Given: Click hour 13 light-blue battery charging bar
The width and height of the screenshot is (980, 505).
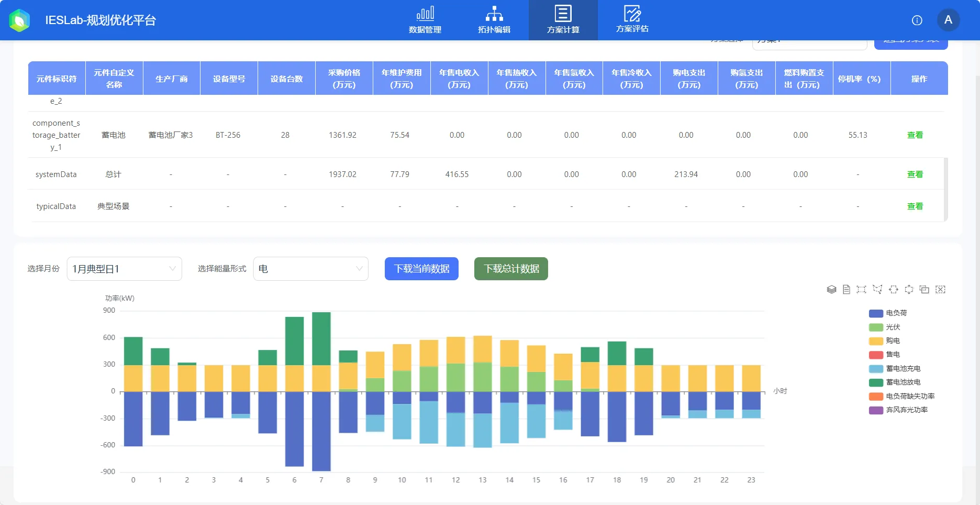Looking at the screenshot, I should pyautogui.click(x=483, y=430).
